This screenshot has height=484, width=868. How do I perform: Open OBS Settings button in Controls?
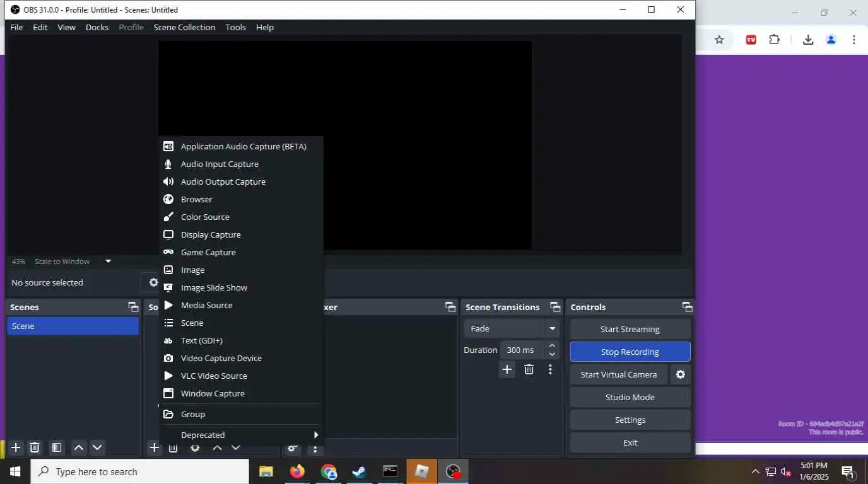pos(630,420)
